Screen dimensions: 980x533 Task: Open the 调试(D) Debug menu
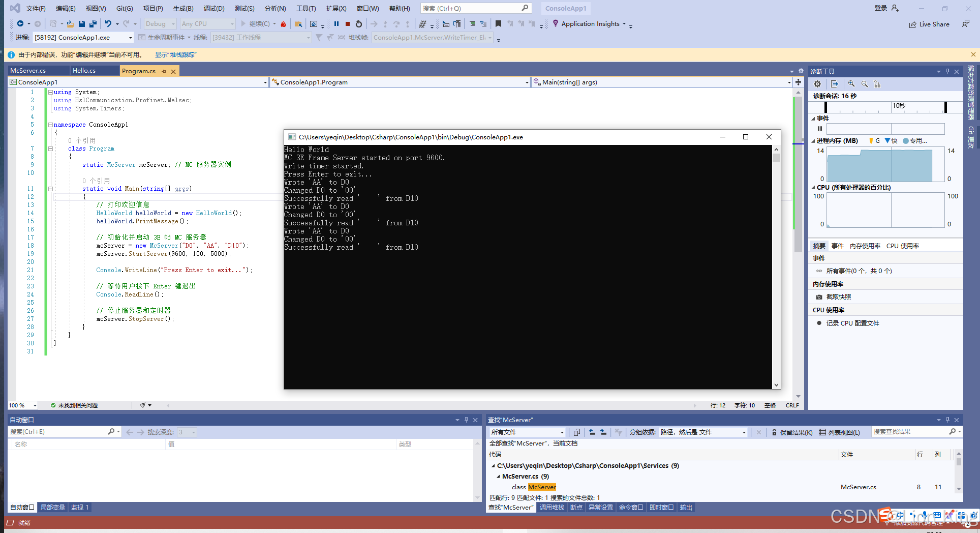click(214, 8)
